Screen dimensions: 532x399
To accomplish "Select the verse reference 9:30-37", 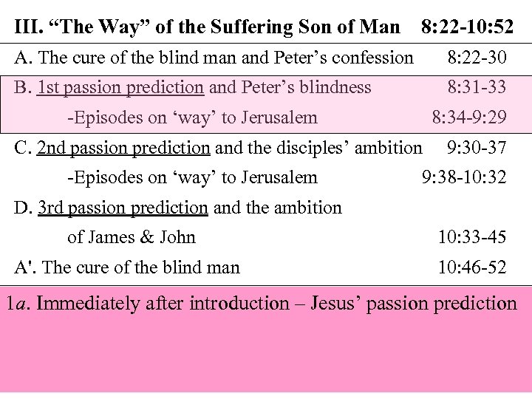I will pos(477,148).
